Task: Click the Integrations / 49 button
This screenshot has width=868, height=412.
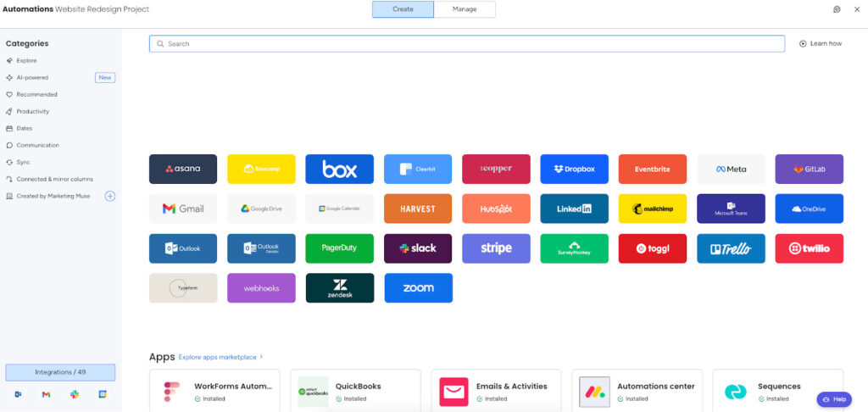Action: click(60, 372)
